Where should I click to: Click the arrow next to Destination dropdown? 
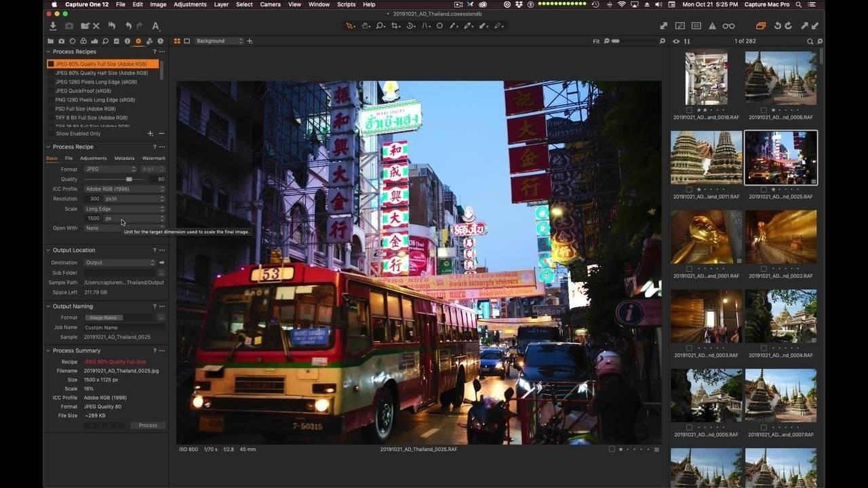coord(161,262)
